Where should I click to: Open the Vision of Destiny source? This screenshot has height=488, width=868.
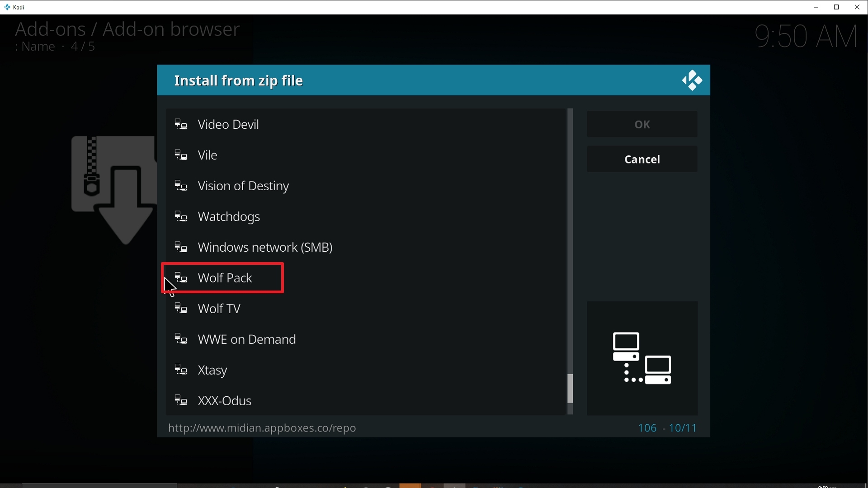click(x=366, y=186)
